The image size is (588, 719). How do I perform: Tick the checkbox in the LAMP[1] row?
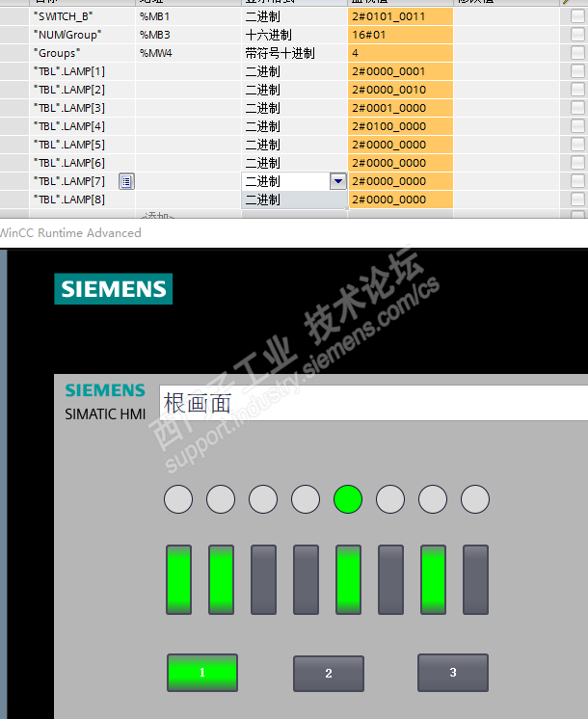[x=578, y=71]
